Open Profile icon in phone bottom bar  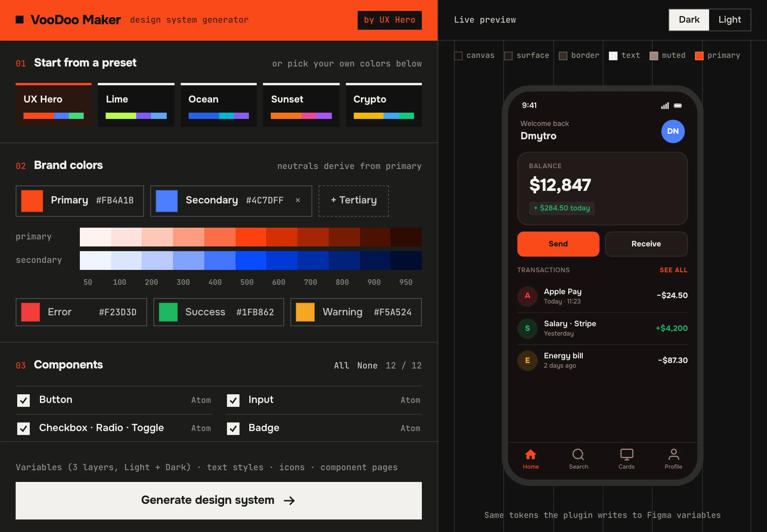[x=673, y=454]
